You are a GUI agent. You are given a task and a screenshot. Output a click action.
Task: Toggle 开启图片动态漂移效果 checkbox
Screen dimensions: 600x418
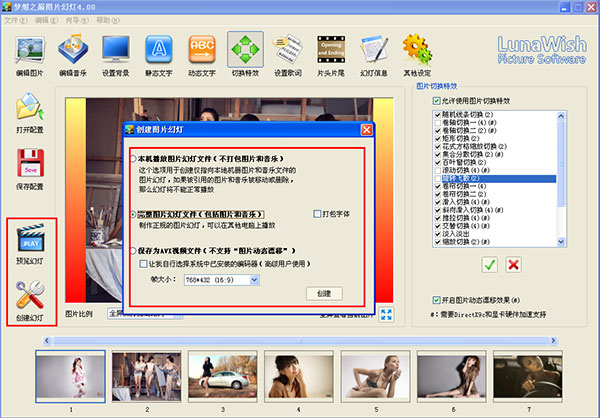[x=436, y=300]
